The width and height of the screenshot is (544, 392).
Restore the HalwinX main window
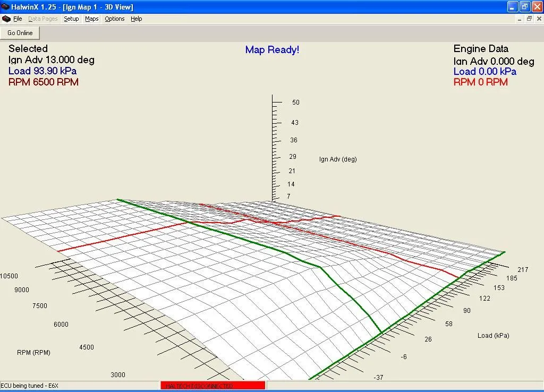pyautogui.click(x=525, y=6)
